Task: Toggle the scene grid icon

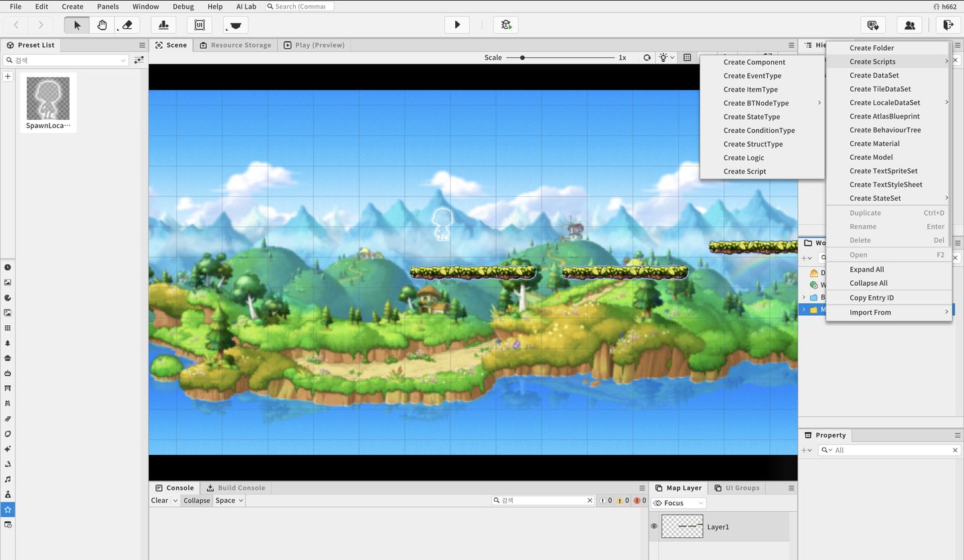Action: point(687,58)
